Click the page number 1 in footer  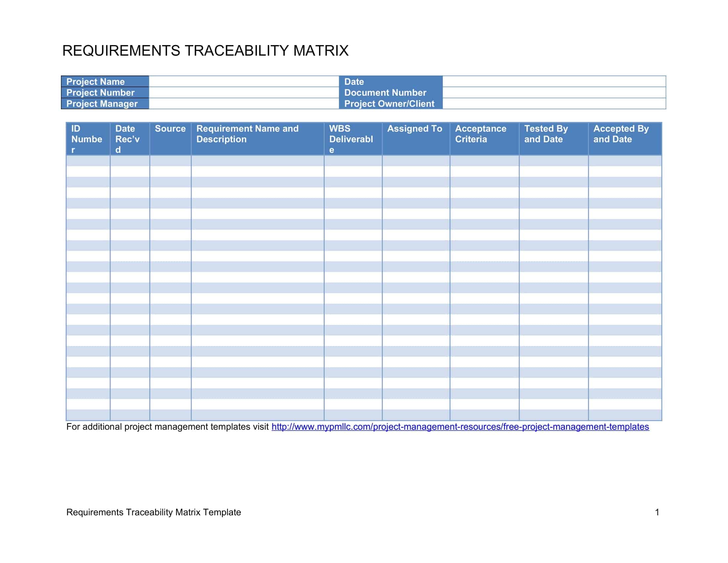point(657,512)
